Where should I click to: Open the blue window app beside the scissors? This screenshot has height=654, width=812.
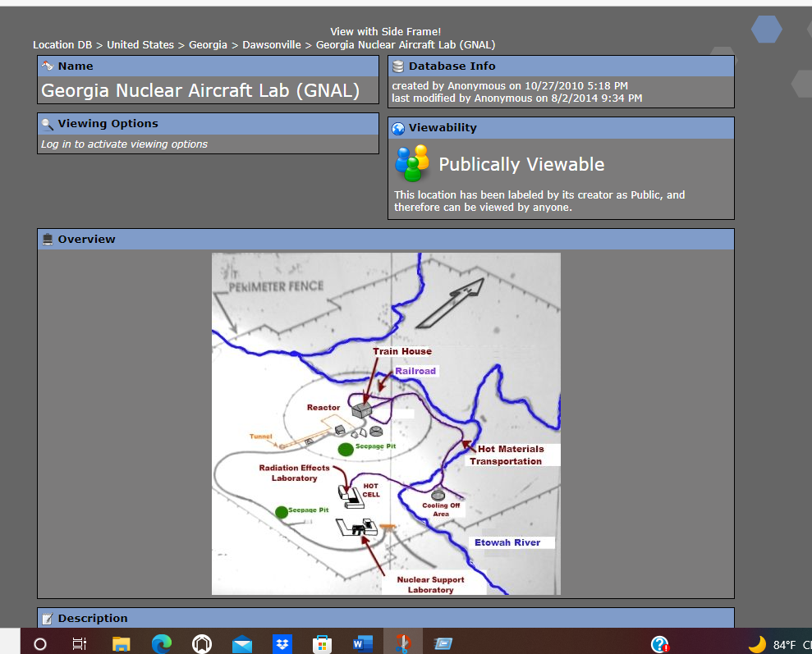(443, 644)
